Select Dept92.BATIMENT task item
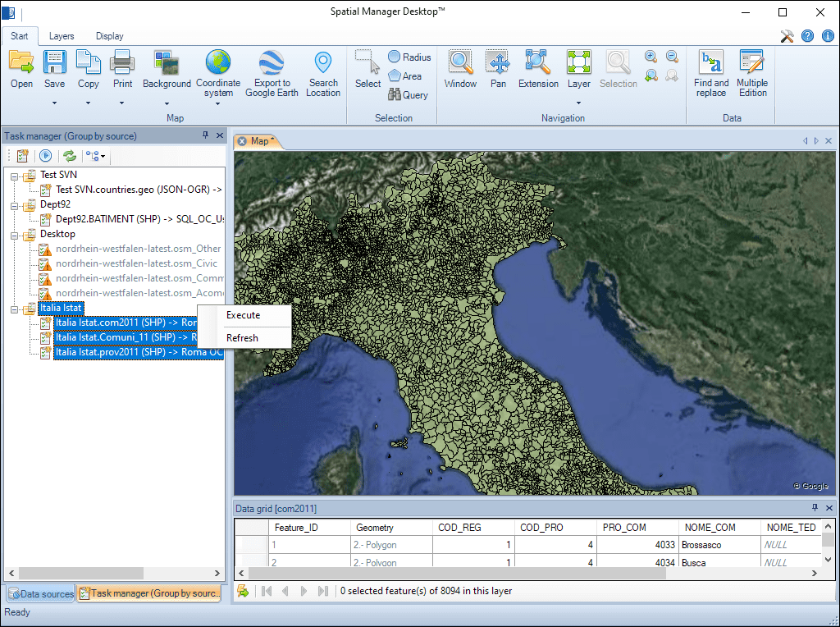This screenshot has height=627, width=840. tap(139, 218)
